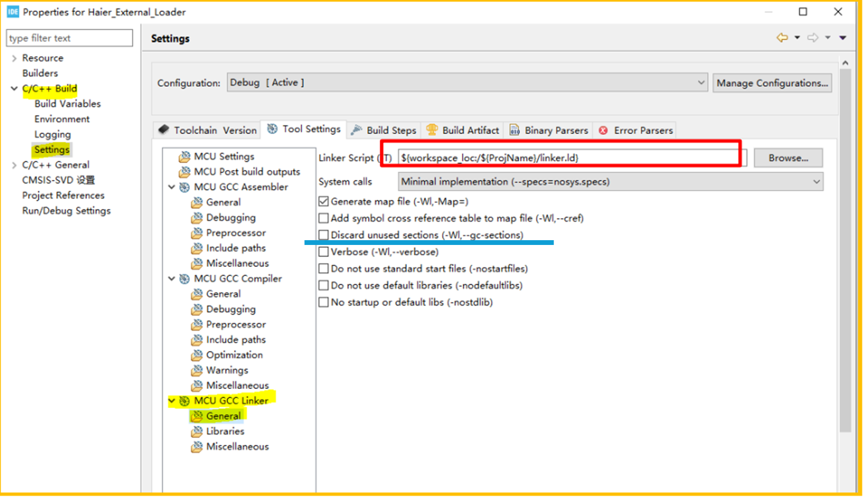The width and height of the screenshot is (868, 500).
Task: Select the MCU Settings item in Tool Settings tree
Action: [x=223, y=156]
